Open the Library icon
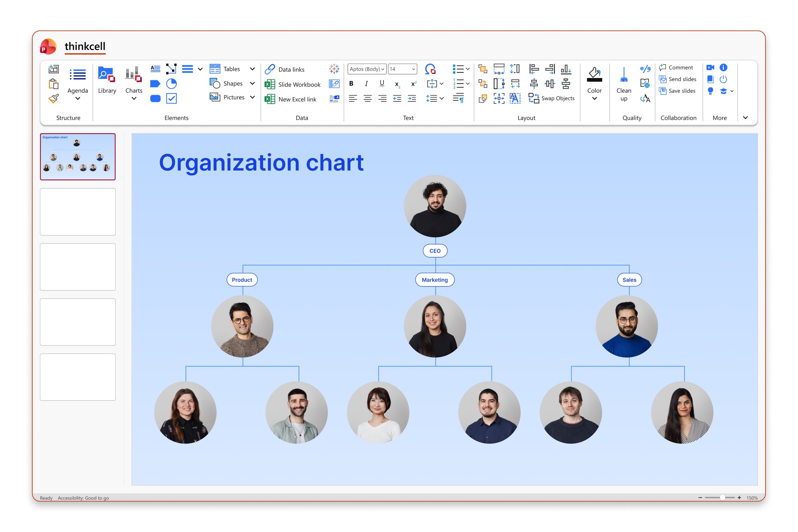The image size is (798, 532). tap(107, 74)
